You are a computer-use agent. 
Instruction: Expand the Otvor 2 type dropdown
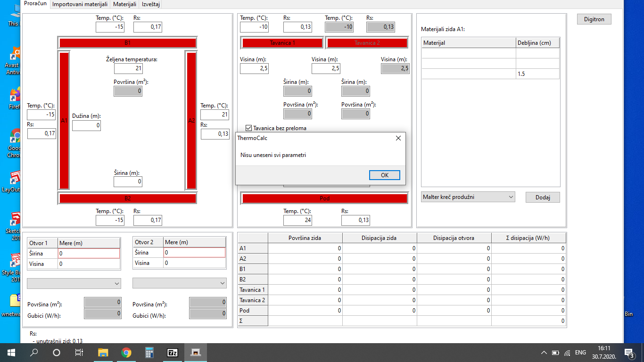click(179, 283)
